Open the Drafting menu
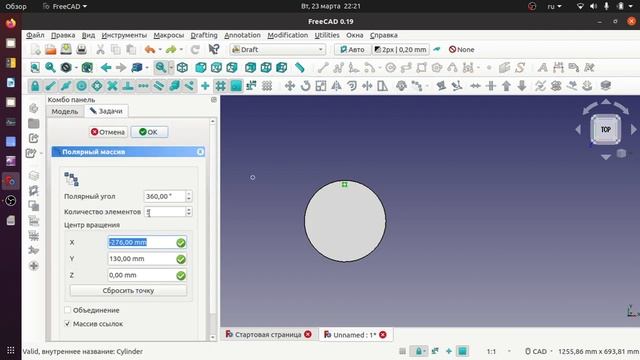Image resolution: width=640 pixels, height=360 pixels. point(204,35)
